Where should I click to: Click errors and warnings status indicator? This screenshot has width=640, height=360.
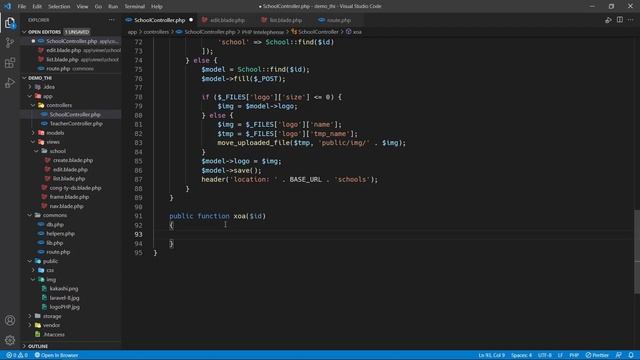[x=17, y=355]
